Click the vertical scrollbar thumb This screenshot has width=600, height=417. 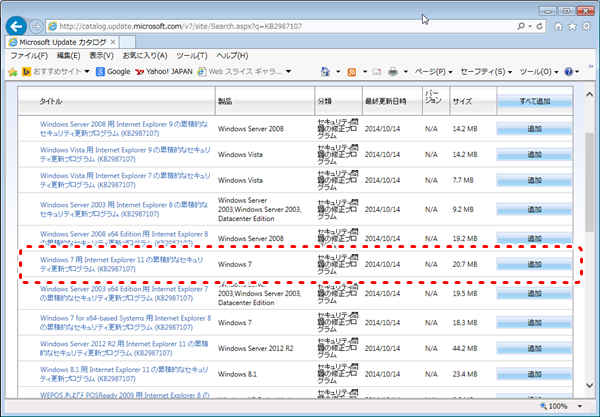590,182
